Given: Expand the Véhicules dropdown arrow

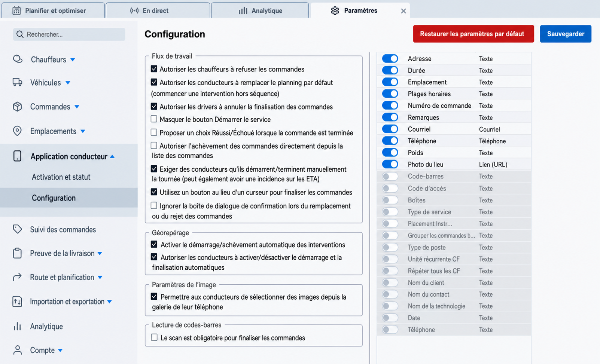Looking at the screenshot, I should coord(68,83).
